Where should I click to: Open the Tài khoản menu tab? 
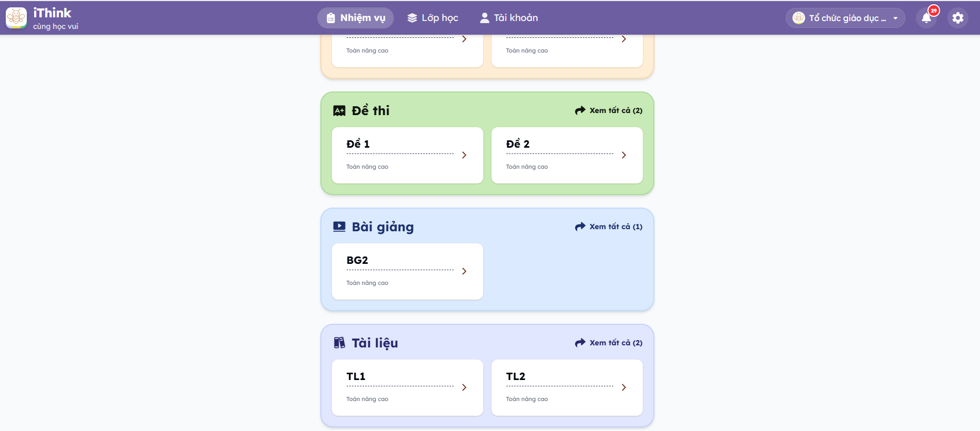(509, 18)
